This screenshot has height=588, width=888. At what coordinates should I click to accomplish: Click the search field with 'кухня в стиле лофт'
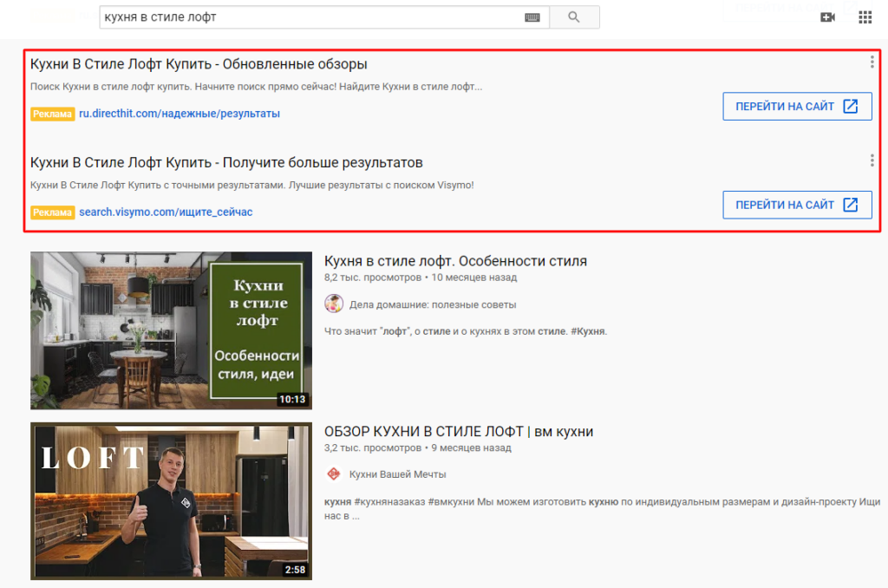(x=312, y=17)
